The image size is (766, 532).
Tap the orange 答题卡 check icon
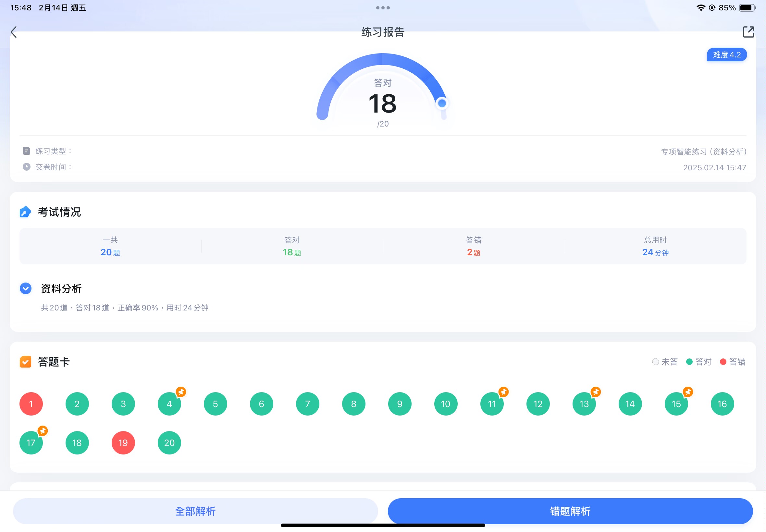pos(25,362)
